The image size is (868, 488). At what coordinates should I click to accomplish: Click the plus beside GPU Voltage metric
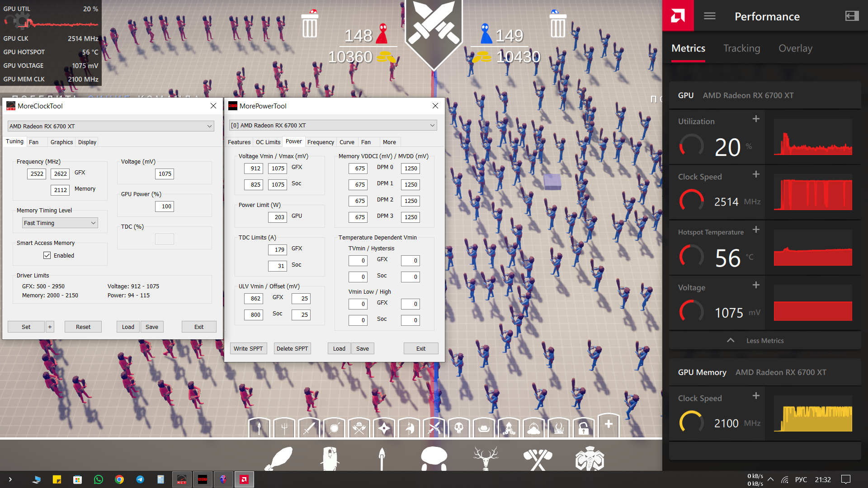point(756,285)
